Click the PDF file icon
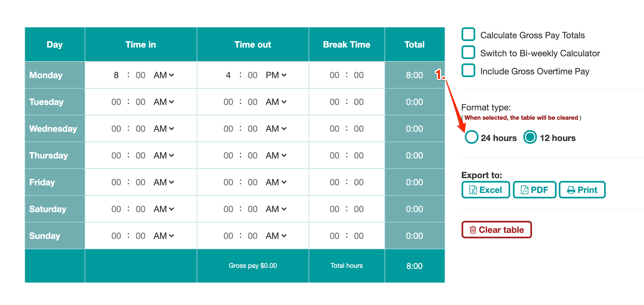 [524, 190]
